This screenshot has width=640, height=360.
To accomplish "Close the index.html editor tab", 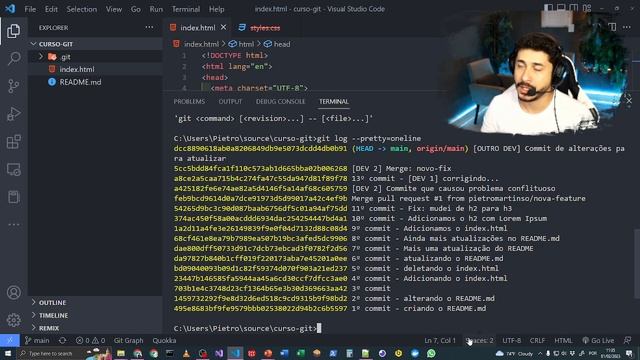I will 223,27.
